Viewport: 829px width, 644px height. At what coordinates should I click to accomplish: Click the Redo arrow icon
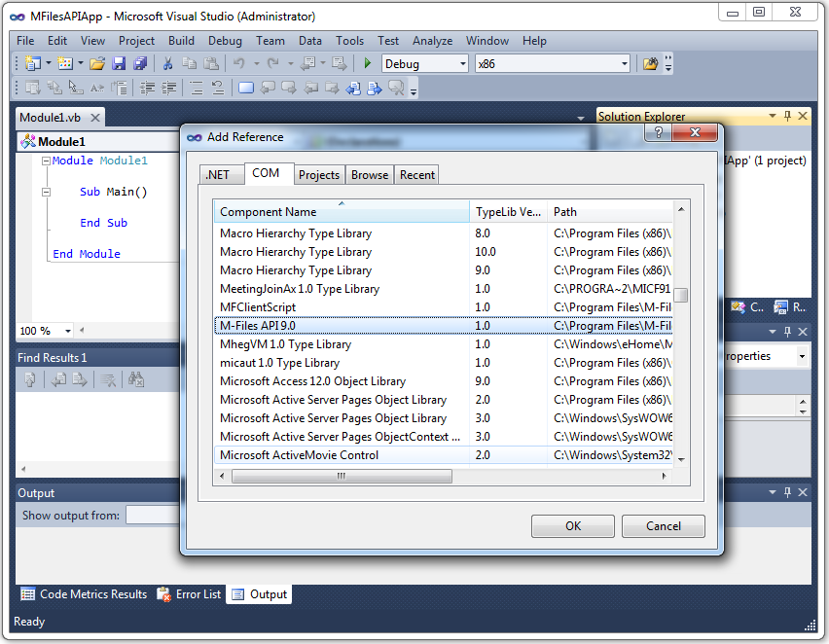pyautogui.click(x=273, y=63)
